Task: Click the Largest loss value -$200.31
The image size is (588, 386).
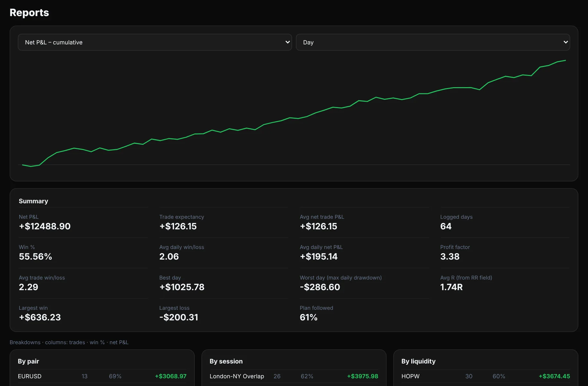Action: pos(179,317)
